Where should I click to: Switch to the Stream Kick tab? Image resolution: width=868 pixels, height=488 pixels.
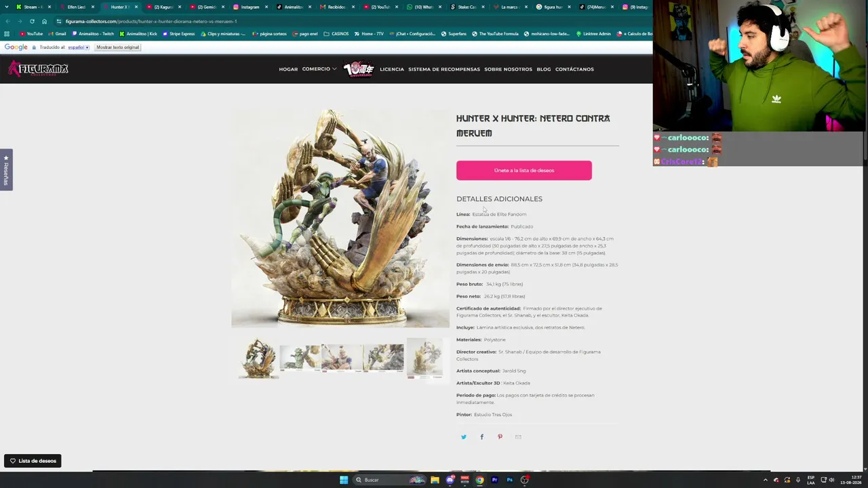tap(33, 7)
